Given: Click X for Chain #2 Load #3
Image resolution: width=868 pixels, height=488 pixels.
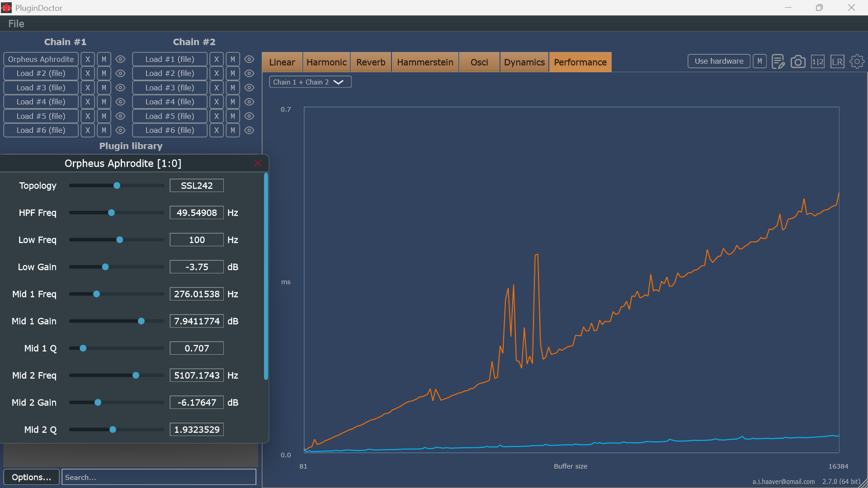Looking at the screenshot, I should [x=217, y=88].
